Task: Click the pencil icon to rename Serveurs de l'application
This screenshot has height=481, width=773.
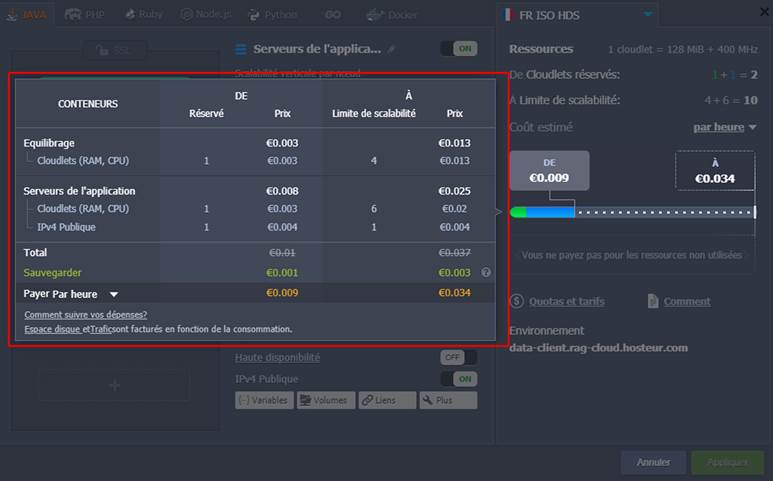Action: 392,49
